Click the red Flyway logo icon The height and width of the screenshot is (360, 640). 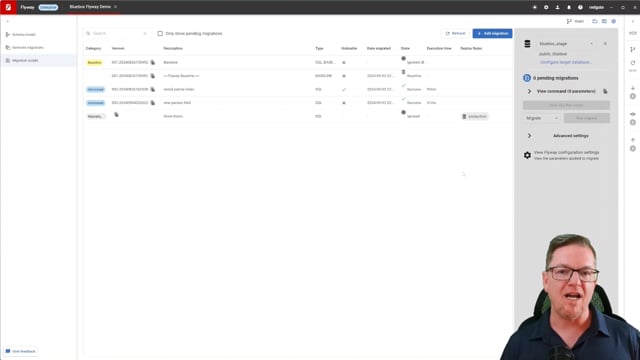coord(8,7)
